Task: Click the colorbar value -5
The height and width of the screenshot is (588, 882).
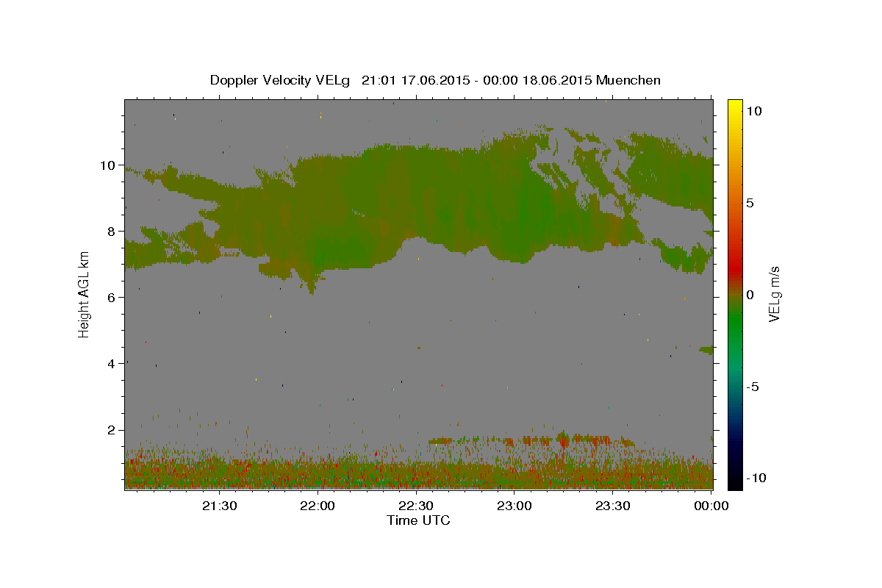Action: click(753, 386)
